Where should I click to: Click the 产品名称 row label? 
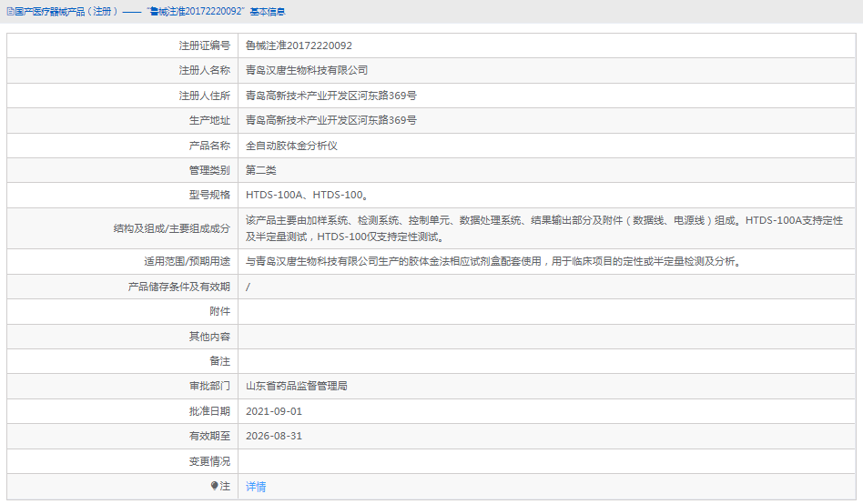pos(209,146)
